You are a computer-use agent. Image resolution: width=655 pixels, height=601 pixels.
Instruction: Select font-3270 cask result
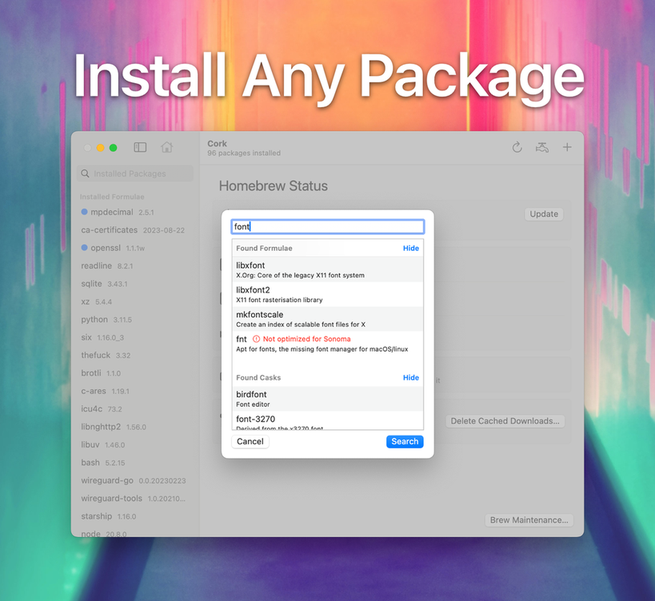click(328, 420)
